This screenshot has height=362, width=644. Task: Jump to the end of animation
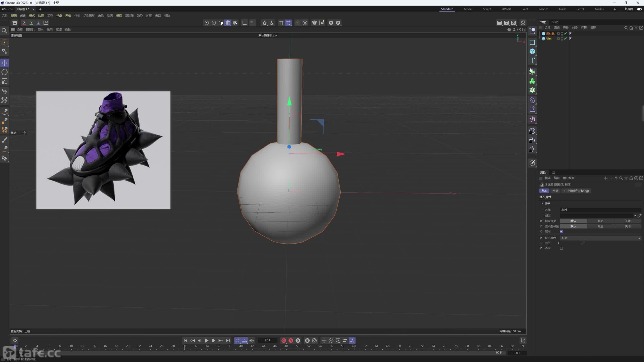(228, 341)
